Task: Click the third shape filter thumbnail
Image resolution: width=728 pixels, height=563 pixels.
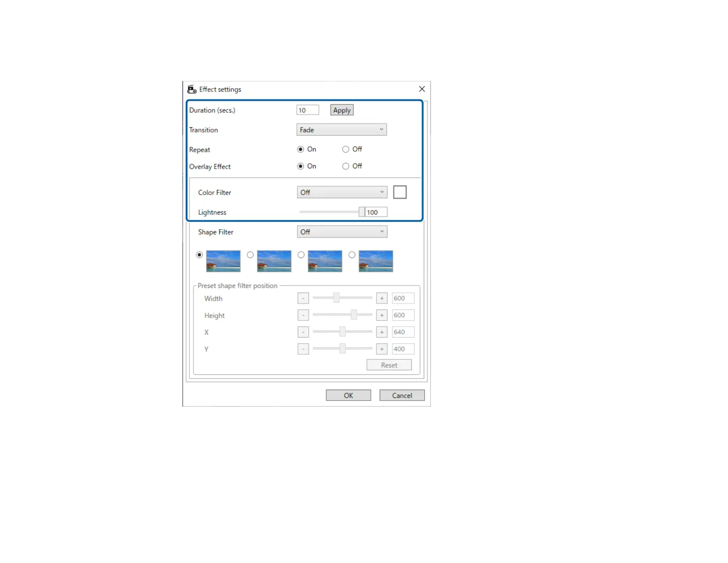Action: point(325,261)
